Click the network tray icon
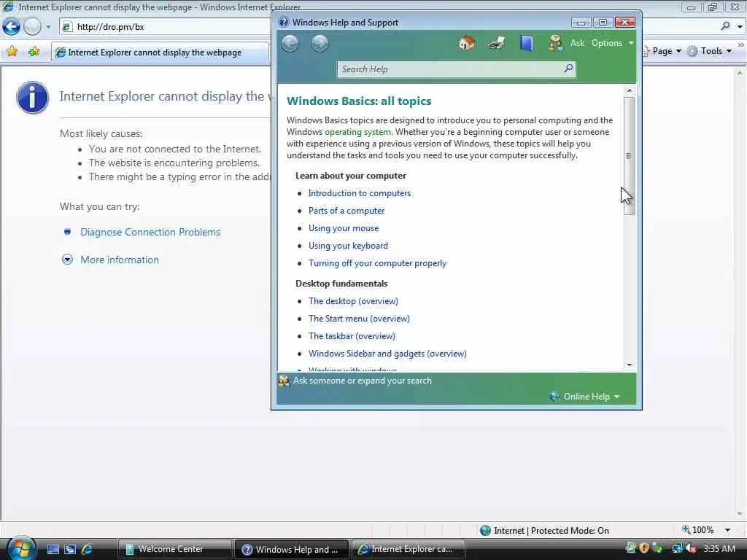747x560 pixels. [677, 548]
